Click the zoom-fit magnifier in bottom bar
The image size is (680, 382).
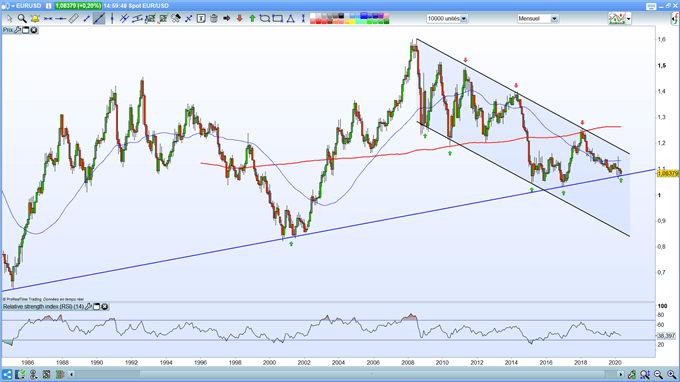point(645,374)
